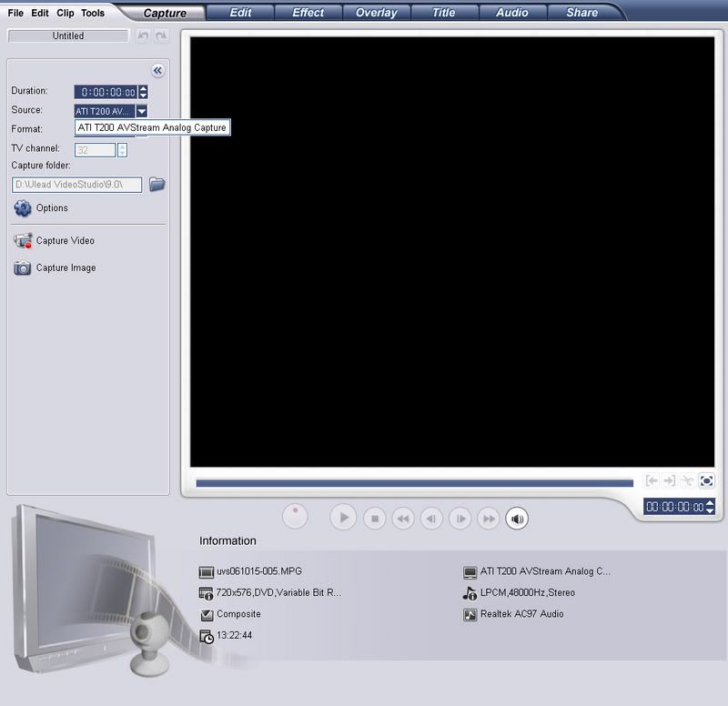
Task: Click the Previous frame button
Action: (x=431, y=519)
